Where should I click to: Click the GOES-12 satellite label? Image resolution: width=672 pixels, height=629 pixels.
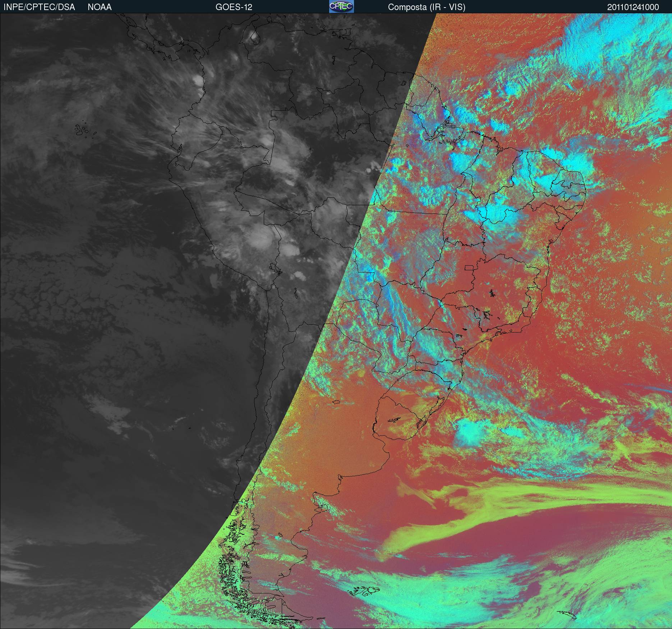[234, 7]
